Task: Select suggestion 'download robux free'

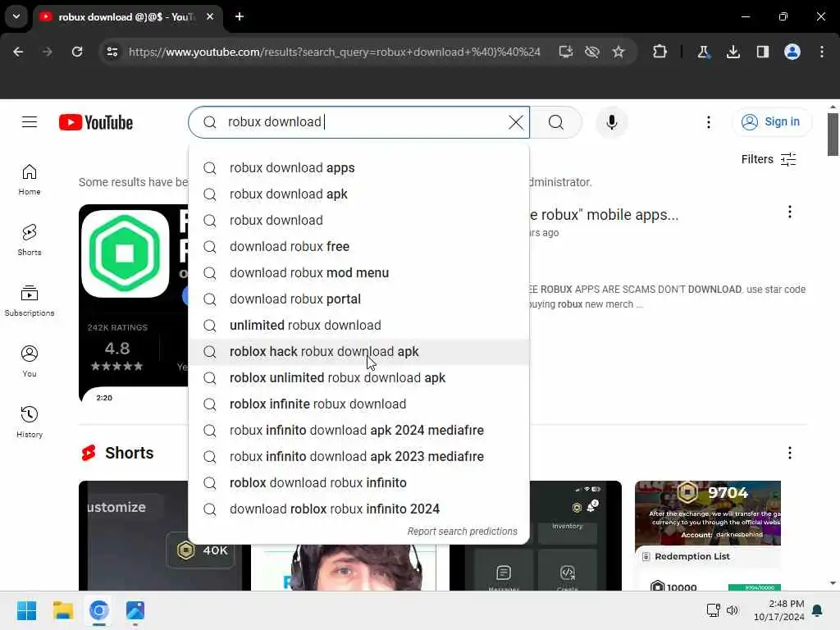Action: pyautogui.click(x=359, y=246)
